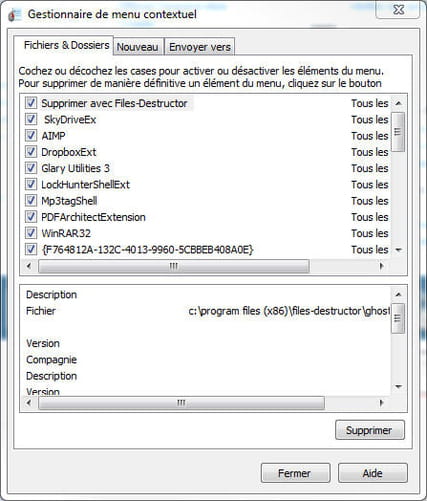Disable the AIMP menu entry checkbox
This screenshot has height=501, width=427.
tap(31, 136)
